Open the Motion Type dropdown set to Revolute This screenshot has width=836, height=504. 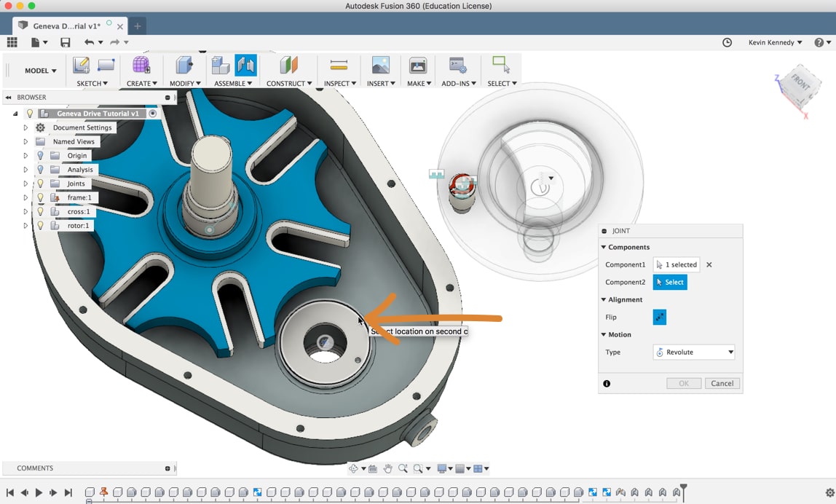[x=693, y=352]
